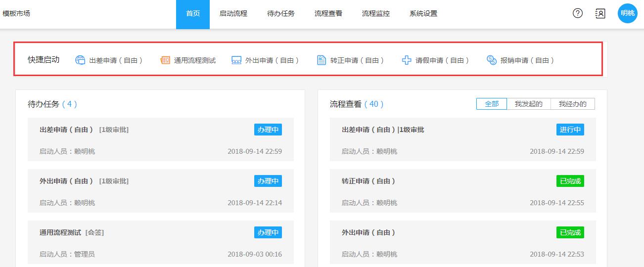Viewport: 644px width, 267px height.
Task: Open the 待办任务 navigation tab
Action: (281, 14)
